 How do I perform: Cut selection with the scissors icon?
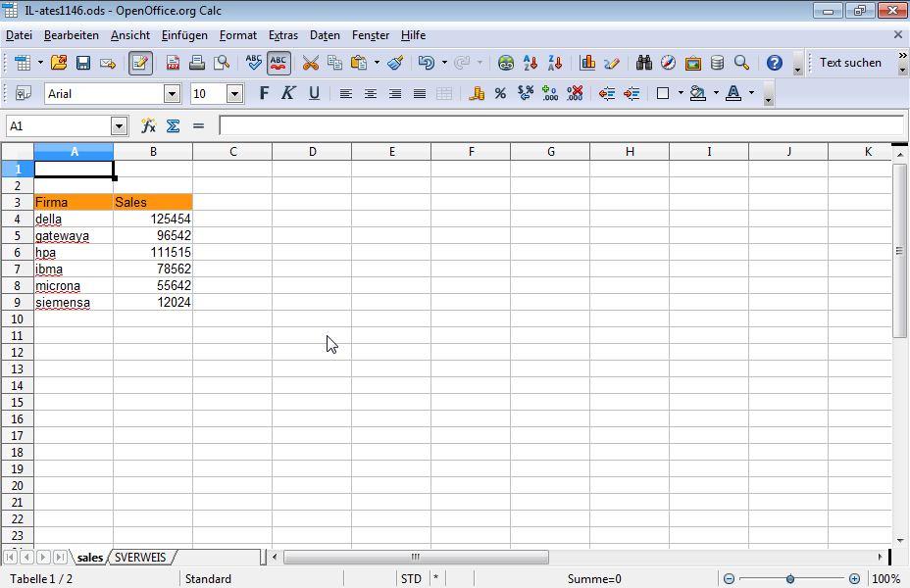[311, 63]
